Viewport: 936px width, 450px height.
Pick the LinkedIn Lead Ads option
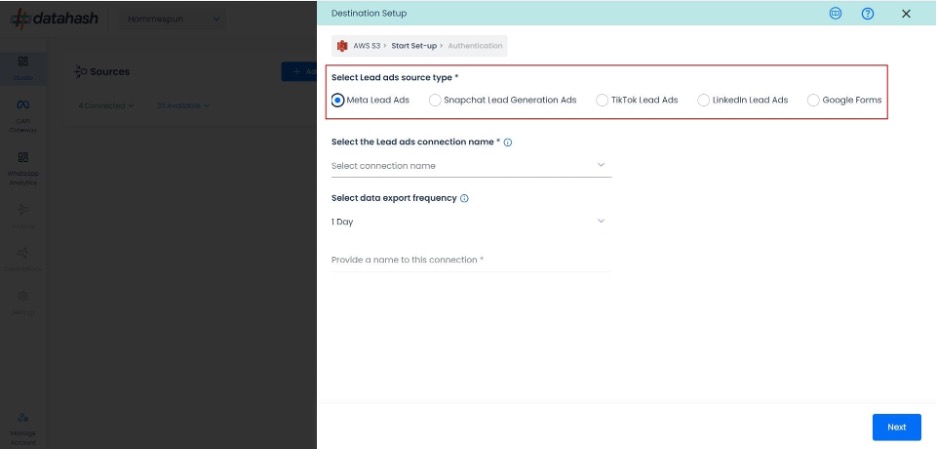(x=703, y=100)
